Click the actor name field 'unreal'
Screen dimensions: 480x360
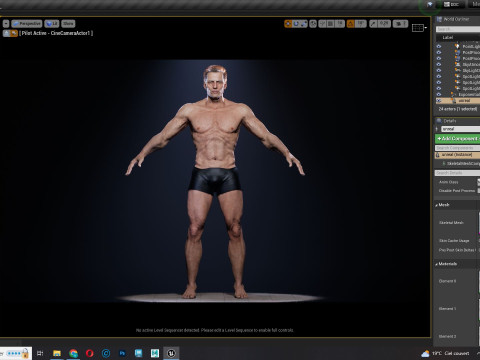pyautogui.click(x=461, y=129)
